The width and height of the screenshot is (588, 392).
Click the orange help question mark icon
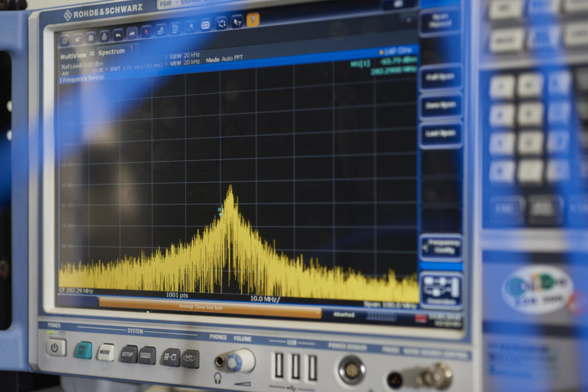point(253,20)
